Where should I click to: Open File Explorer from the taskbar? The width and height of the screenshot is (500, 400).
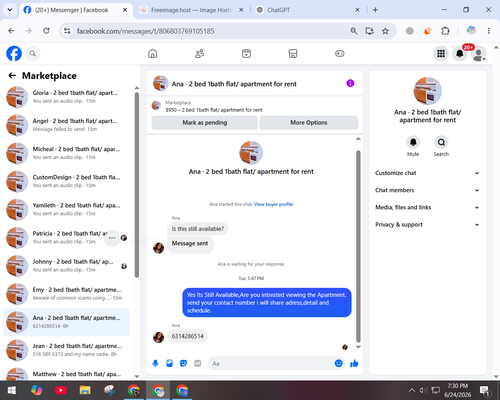tap(85, 390)
